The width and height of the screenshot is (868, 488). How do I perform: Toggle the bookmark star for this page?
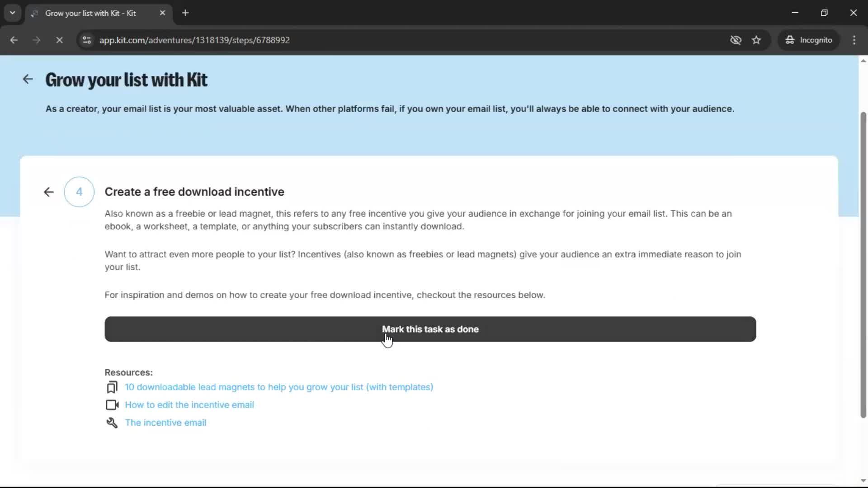point(757,40)
